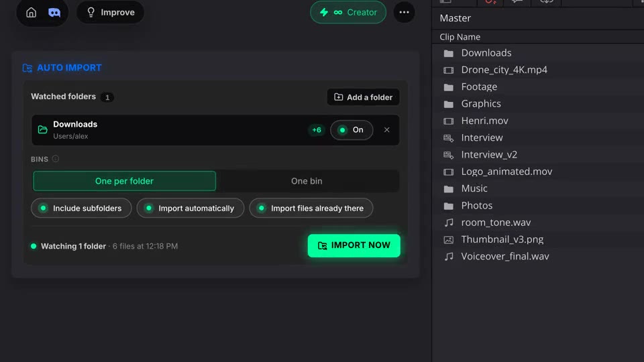
Task: Click the Clip Name column header
Action: pyautogui.click(x=460, y=37)
